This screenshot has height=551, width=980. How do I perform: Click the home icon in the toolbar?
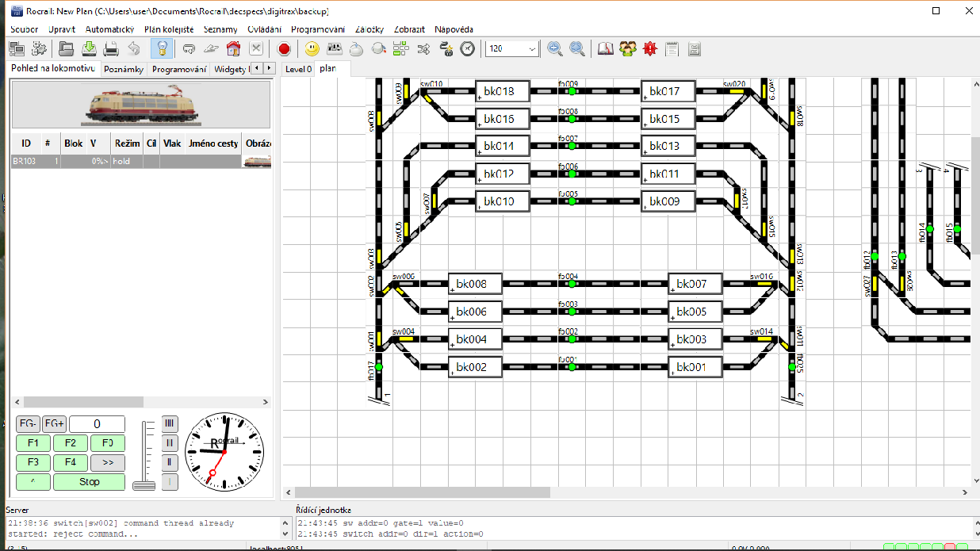pos(233,48)
